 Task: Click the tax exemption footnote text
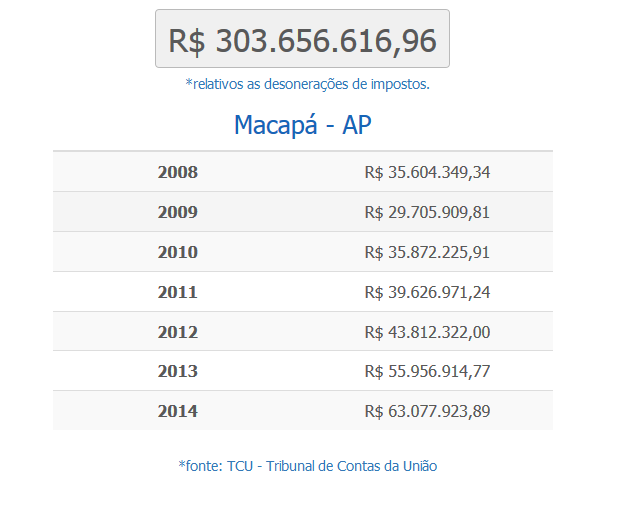[x=308, y=84]
